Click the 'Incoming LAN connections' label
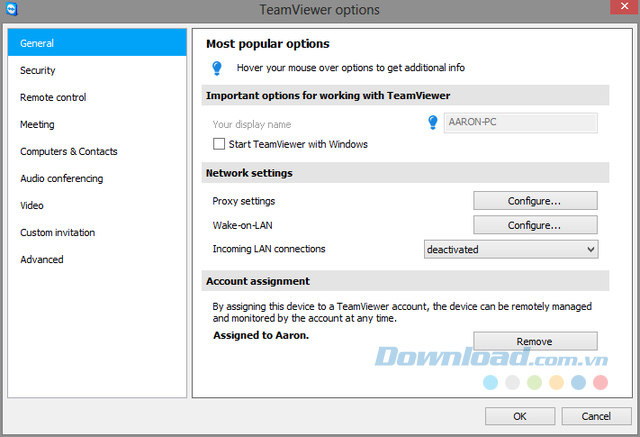The height and width of the screenshot is (437, 640). click(269, 249)
